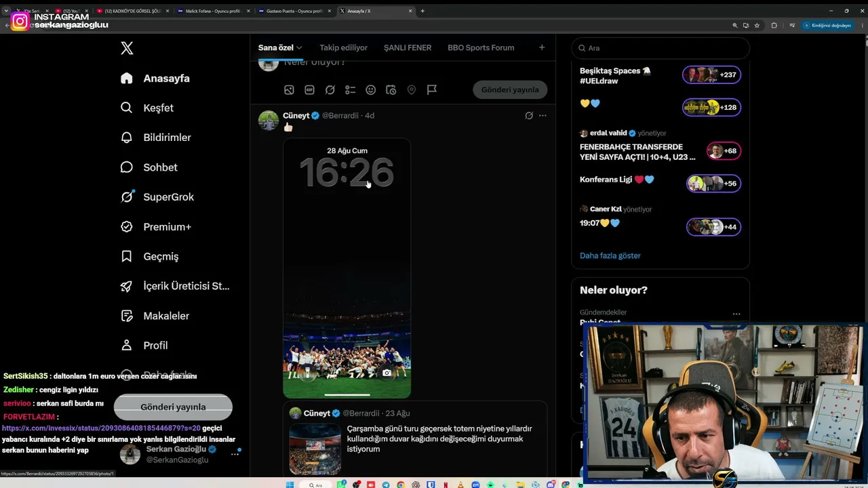The width and height of the screenshot is (868, 488).
Task: Open Keşfet from the left navigation
Action: pyautogui.click(x=147, y=108)
